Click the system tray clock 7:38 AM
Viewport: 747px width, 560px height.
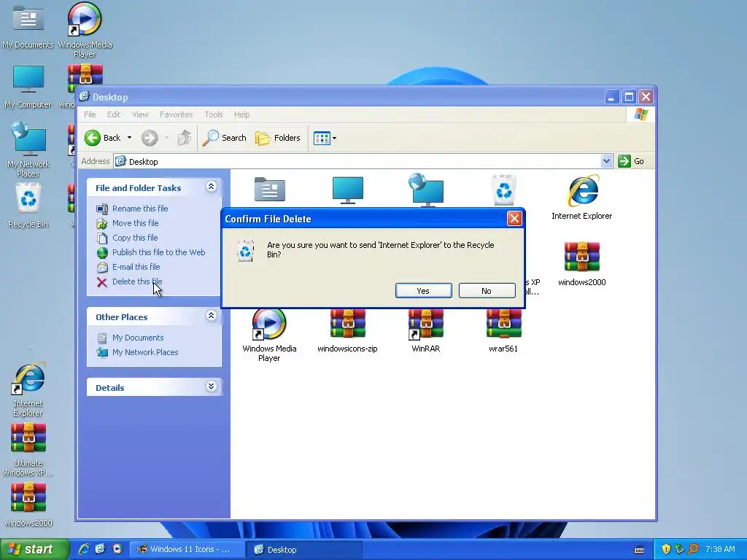[x=720, y=549]
